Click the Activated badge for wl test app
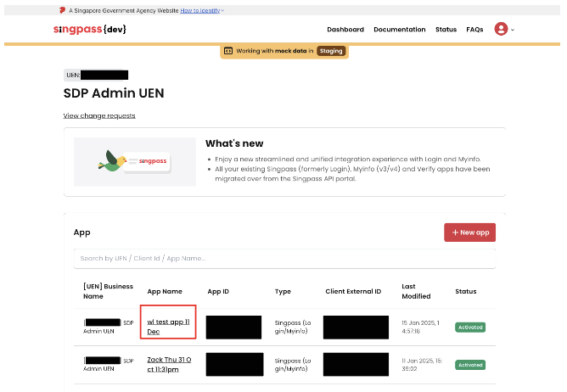 (x=470, y=328)
